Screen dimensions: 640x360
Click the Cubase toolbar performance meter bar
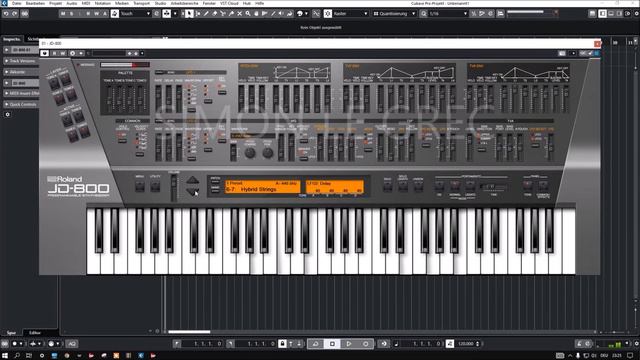pos(532,13)
